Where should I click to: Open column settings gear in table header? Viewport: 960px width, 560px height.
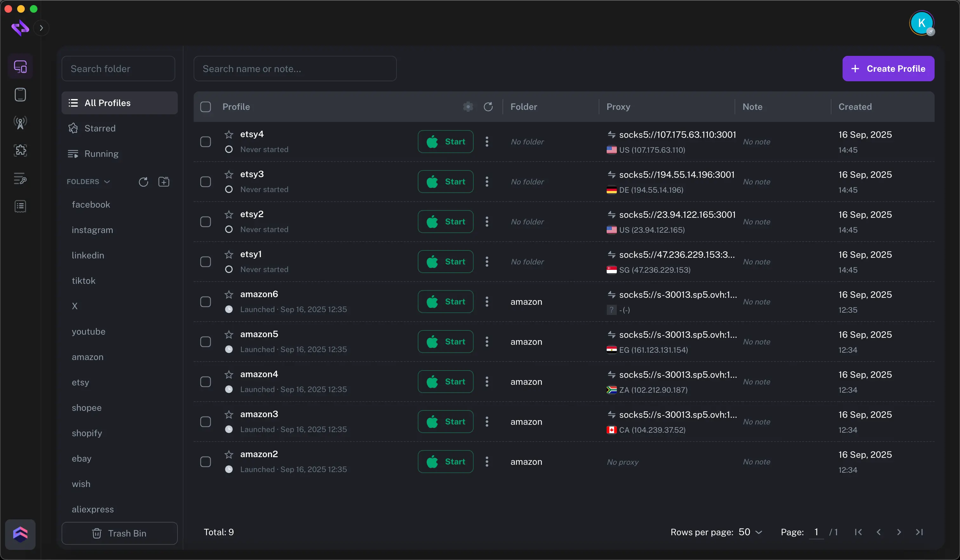click(x=468, y=107)
